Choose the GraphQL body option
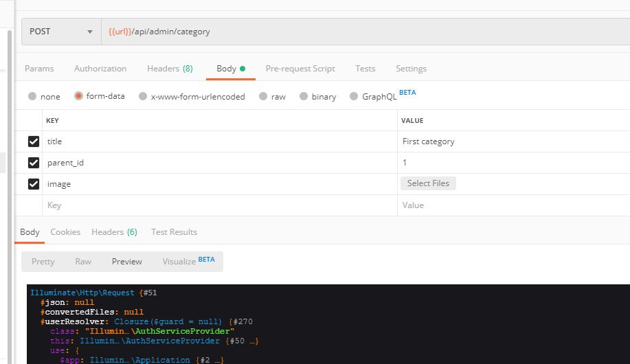 354,96
